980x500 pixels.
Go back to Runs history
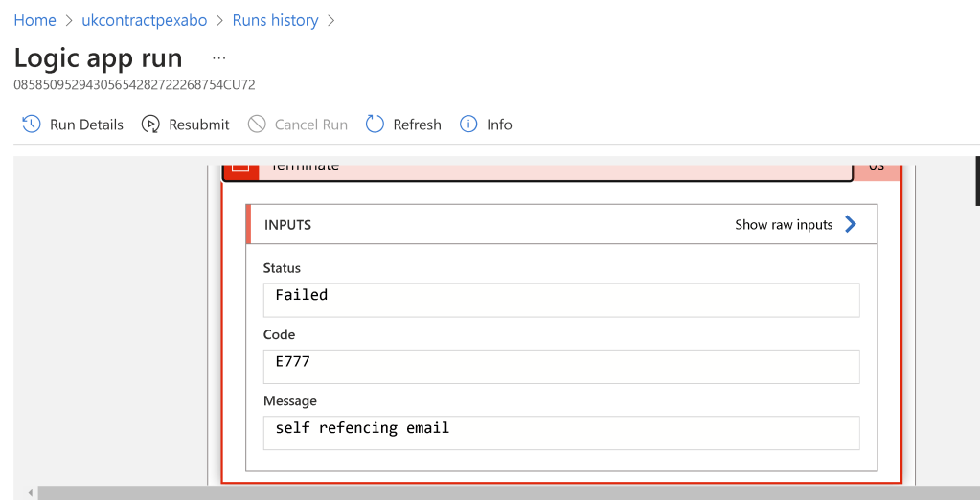276,21
